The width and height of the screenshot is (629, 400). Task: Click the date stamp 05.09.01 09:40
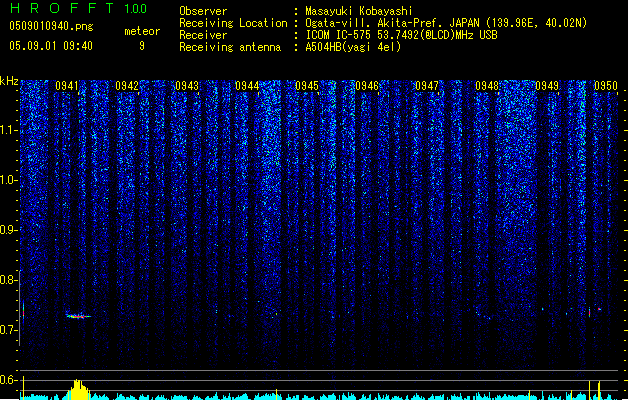pos(51,46)
